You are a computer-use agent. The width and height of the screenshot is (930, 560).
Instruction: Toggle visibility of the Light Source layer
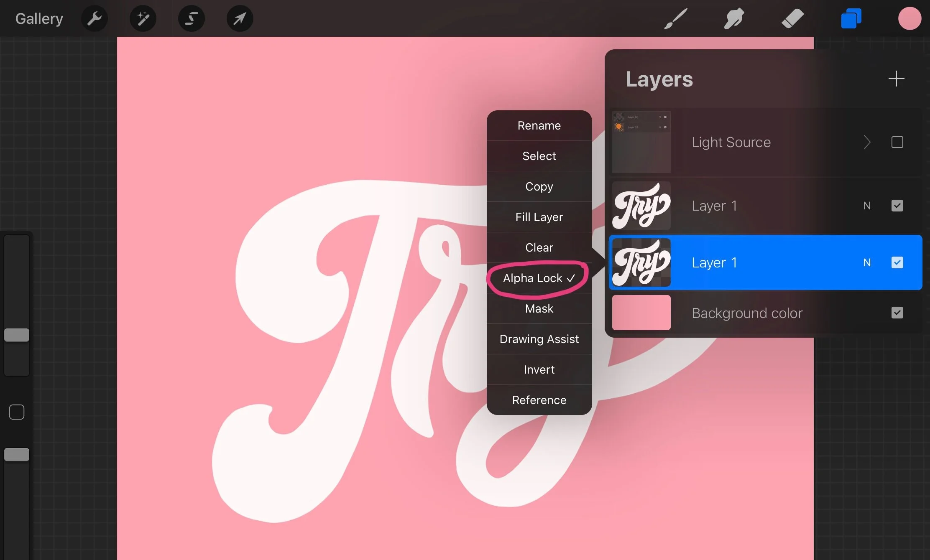click(897, 142)
